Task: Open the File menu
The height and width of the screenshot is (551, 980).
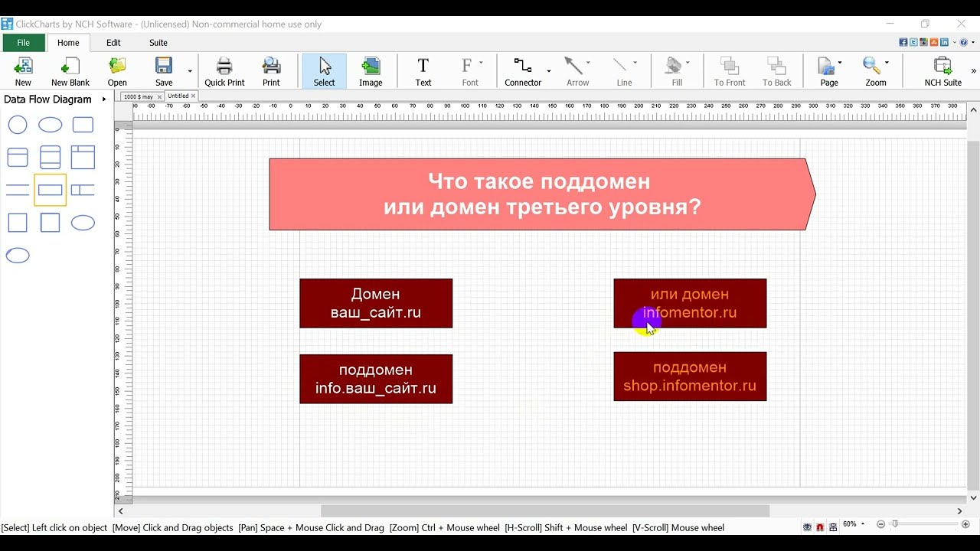Action: (x=24, y=43)
